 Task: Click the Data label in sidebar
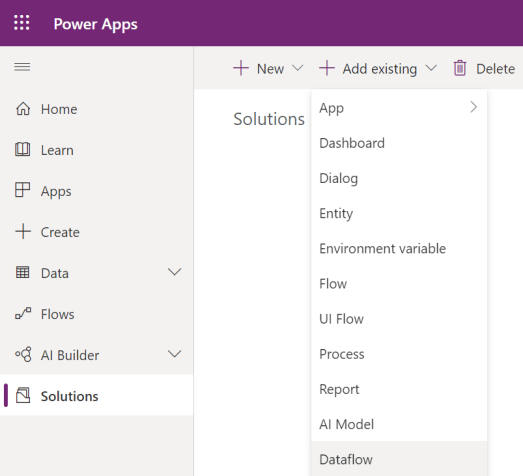pos(55,273)
